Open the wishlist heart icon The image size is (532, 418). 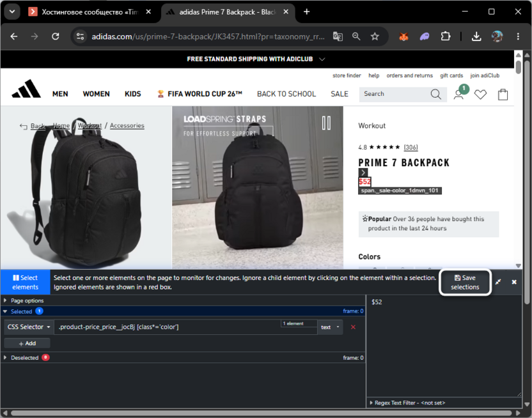click(x=480, y=94)
